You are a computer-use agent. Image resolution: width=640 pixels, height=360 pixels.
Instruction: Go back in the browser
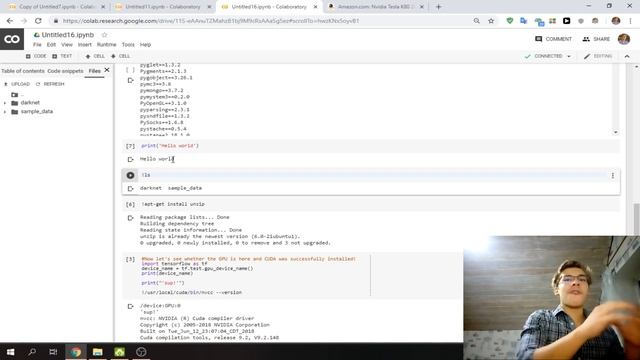[10, 20]
